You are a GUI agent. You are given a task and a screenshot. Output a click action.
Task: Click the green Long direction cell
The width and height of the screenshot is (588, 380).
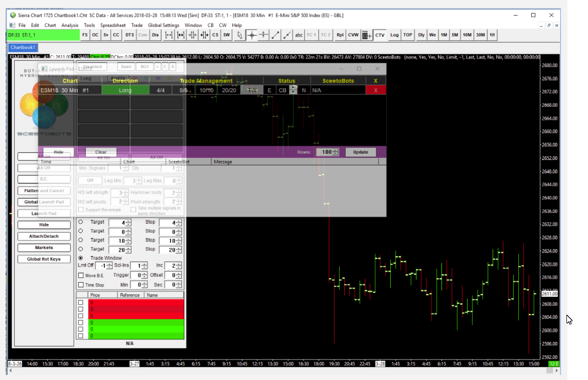point(125,90)
